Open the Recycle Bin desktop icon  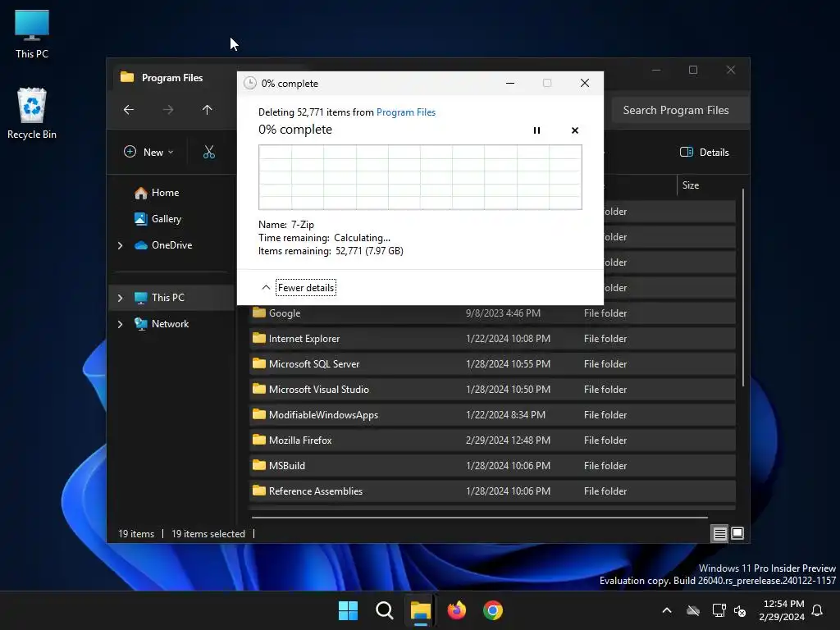(32, 113)
